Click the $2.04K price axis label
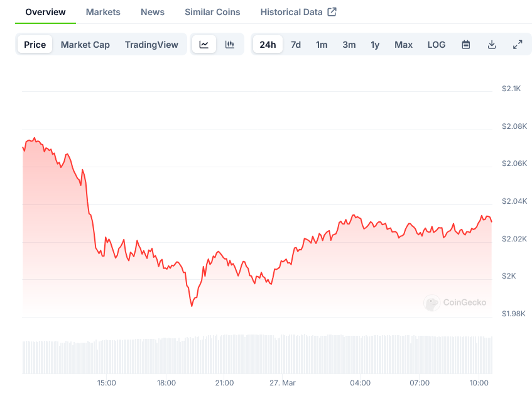Viewport: 532px width, 393px height. pos(514,201)
